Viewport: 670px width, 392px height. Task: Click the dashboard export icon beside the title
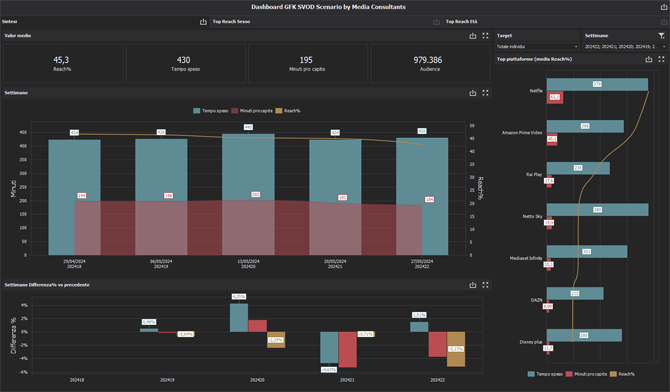point(664,7)
